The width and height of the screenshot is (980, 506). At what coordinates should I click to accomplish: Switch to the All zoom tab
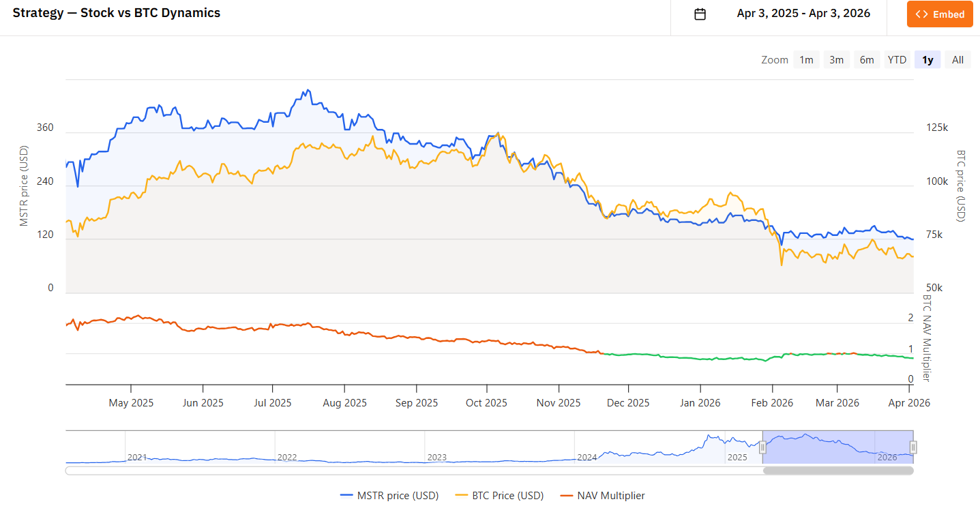click(957, 59)
